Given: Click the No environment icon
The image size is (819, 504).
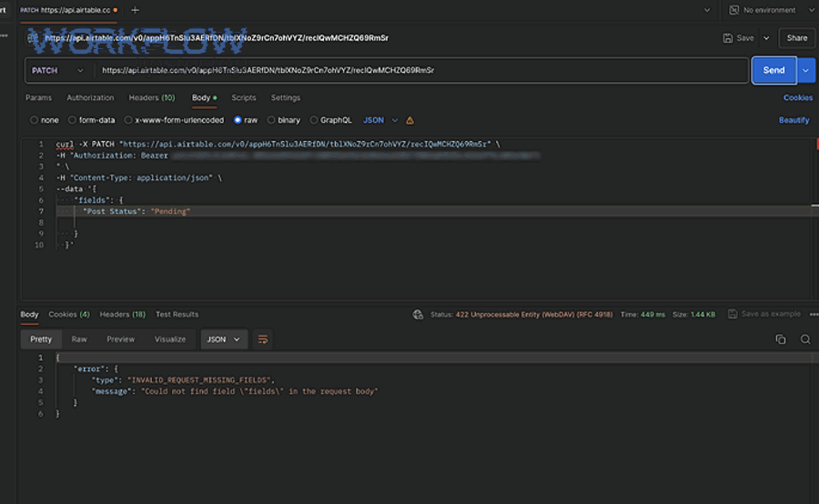Looking at the screenshot, I should pyautogui.click(x=733, y=10).
